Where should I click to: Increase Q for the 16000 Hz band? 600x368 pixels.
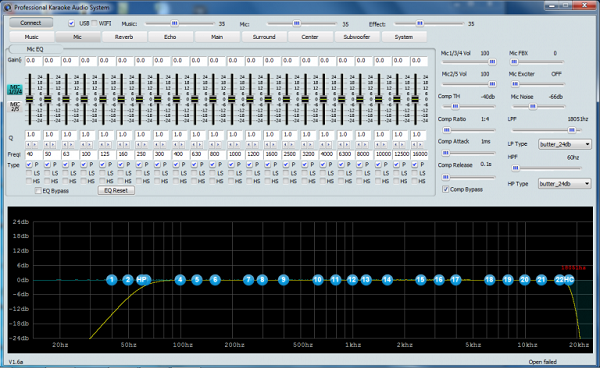tap(420, 145)
